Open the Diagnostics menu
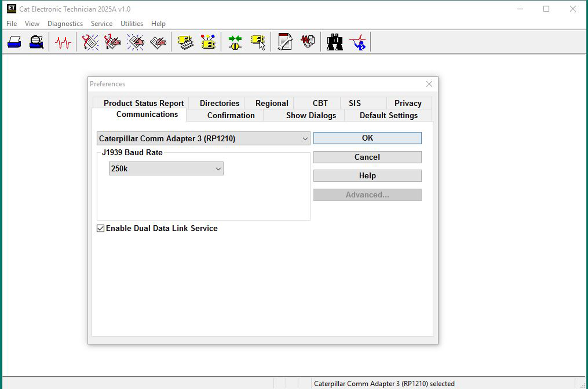588x389 pixels. click(x=65, y=24)
